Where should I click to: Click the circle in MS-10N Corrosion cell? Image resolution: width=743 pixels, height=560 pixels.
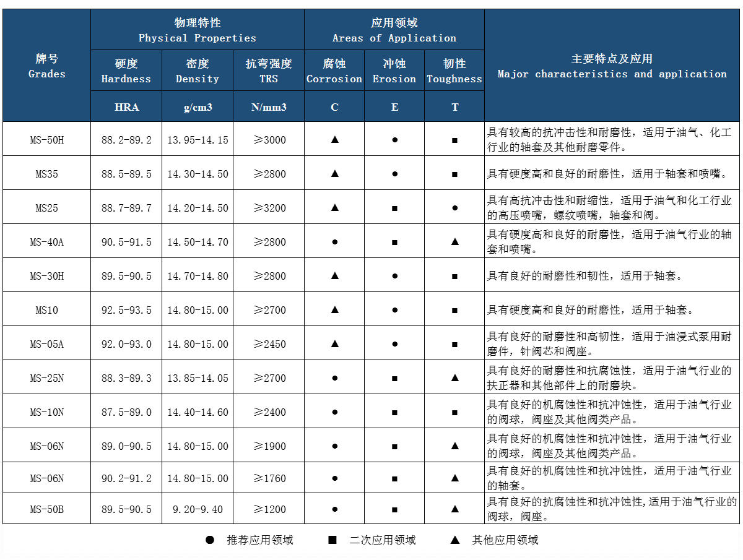coord(334,412)
